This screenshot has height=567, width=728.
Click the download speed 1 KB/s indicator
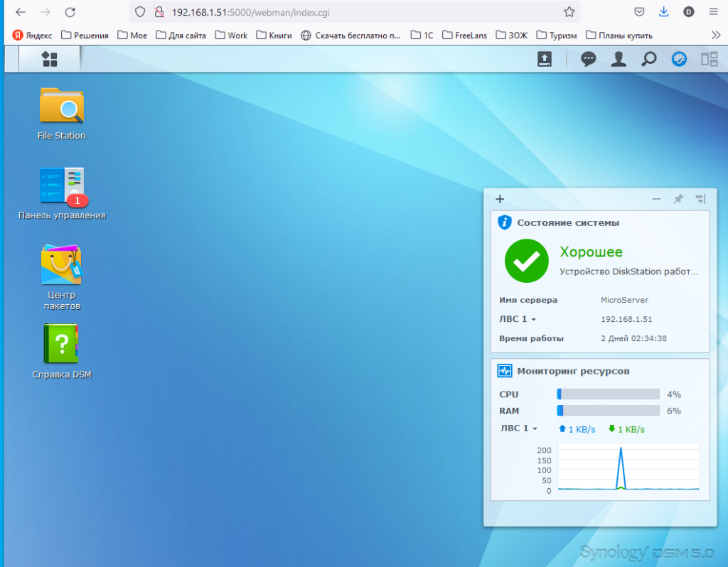point(626,429)
